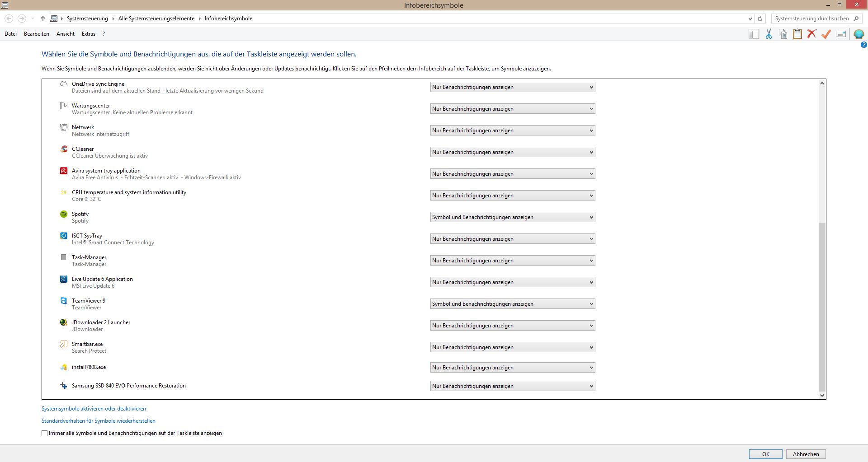Click the refresh button in the address bar
Viewport: 868px width, 462px height.
pos(760,19)
